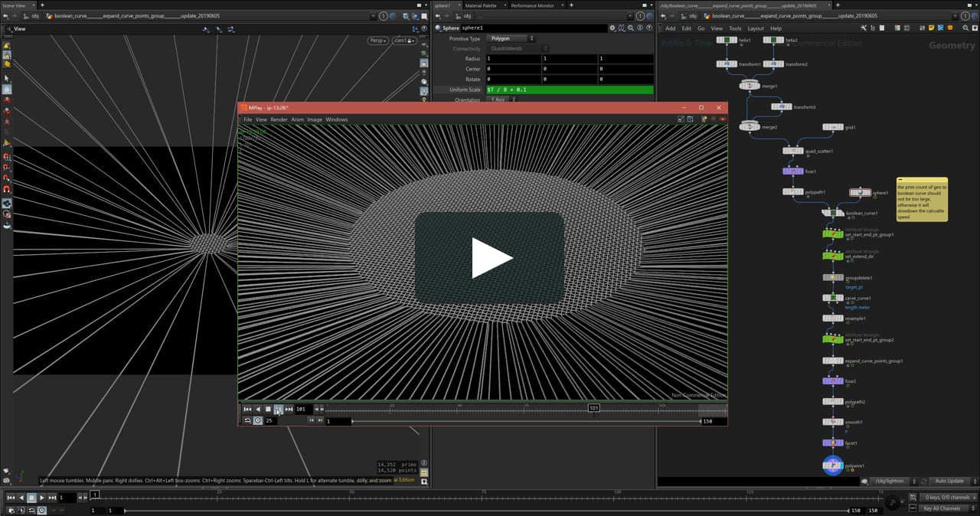The width and height of the screenshot is (980, 516).
Task: Select the boolean_curve1 node
Action: click(833, 213)
